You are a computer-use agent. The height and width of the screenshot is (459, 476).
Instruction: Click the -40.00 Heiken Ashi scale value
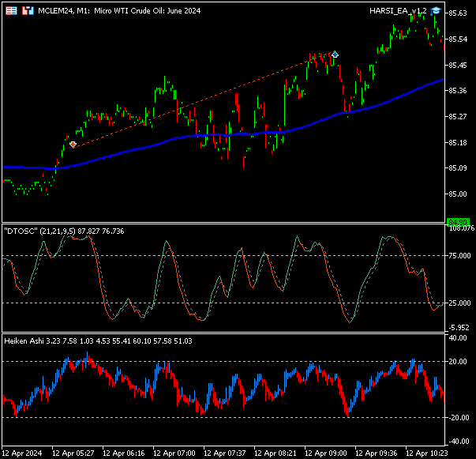pyautogui.click(x=458, y=442)
